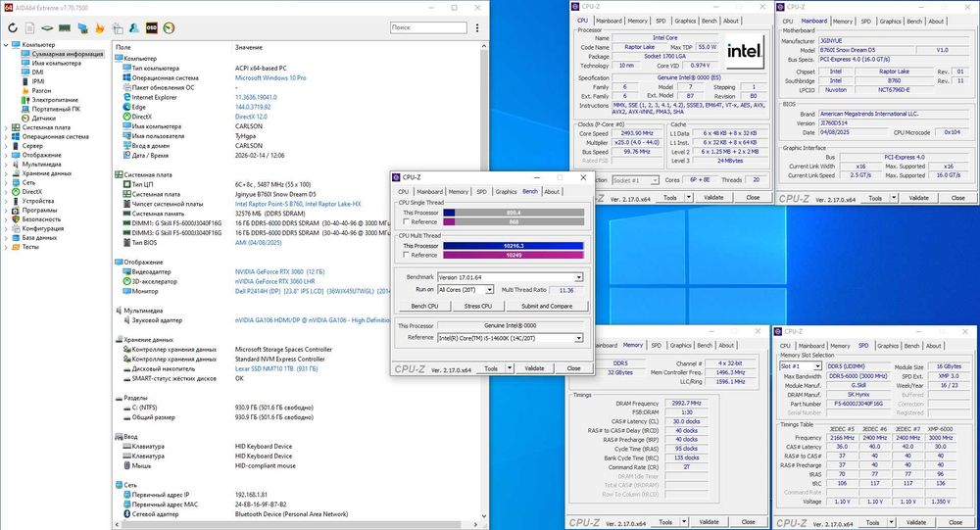
Task: Click the Разгон flame icon in tree
Action: pyautogui.click(x=25, y=90)
